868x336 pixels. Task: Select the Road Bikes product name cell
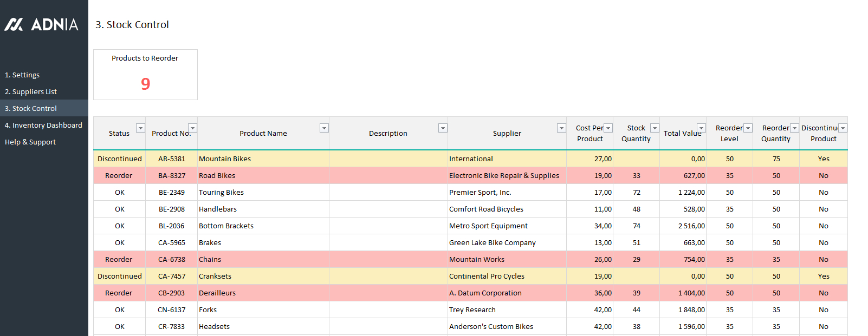click(217, 176)
